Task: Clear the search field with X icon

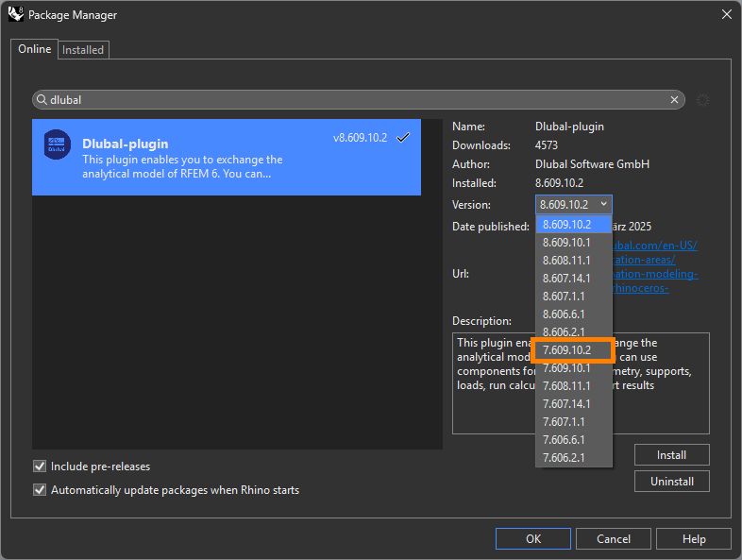Action: pos(675,100)
